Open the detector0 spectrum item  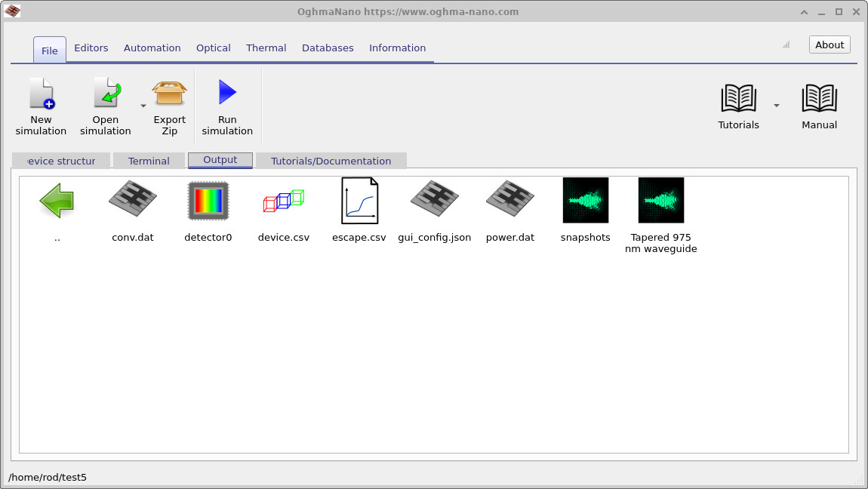pos(208,200)
